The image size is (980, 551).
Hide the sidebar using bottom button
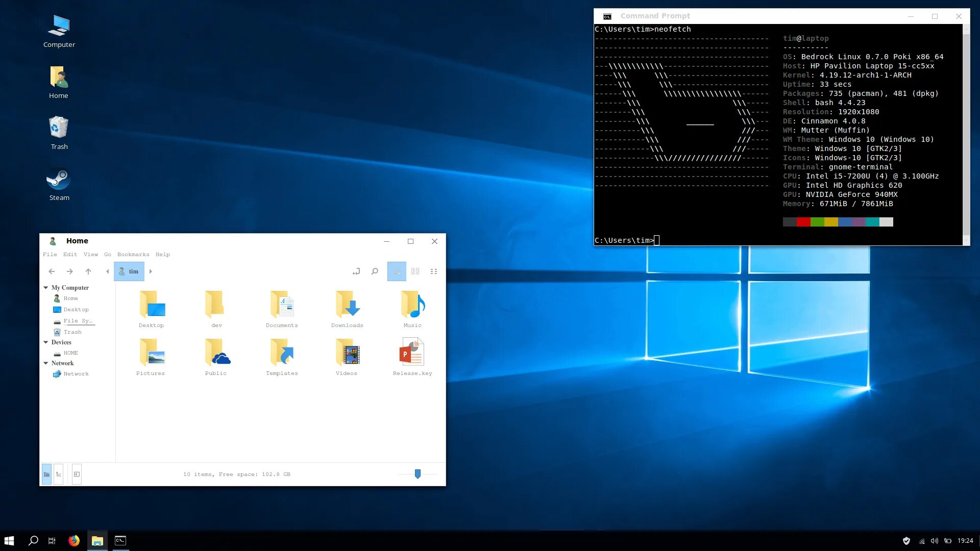pos(77,474)
